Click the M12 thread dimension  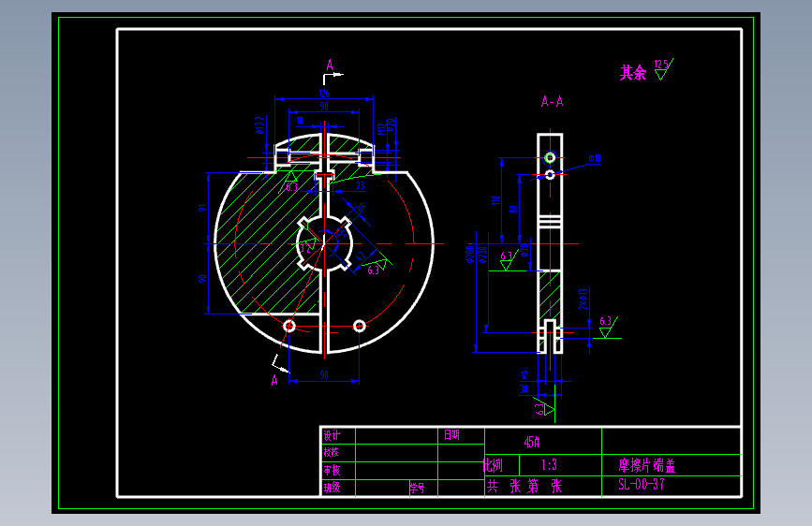pos(382,129)
